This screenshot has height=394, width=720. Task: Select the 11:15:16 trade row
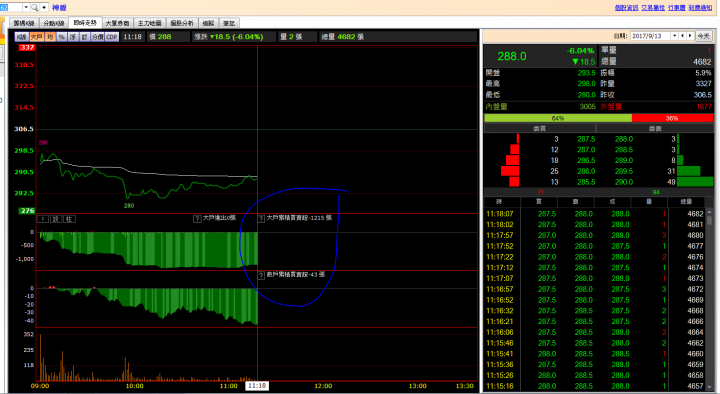click(x=595, y=386)
